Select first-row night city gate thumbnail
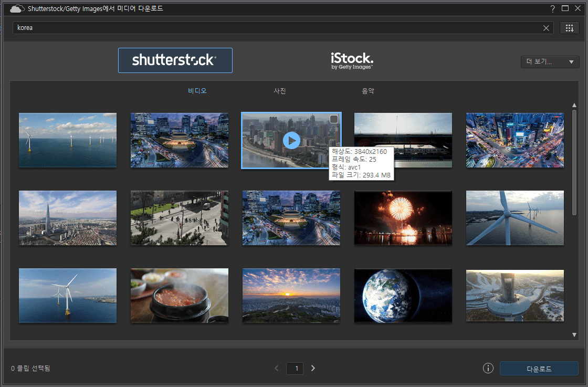This screenshot has height=387, width=588. (179, 140)
